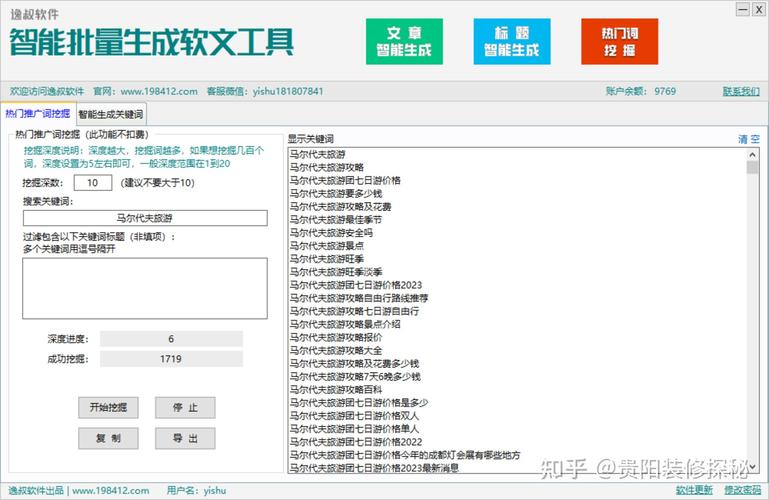Switch to the 热门推广词挖掘 tab
The width and height of the screenshot is (769, 500).
(x=37, y=114)
